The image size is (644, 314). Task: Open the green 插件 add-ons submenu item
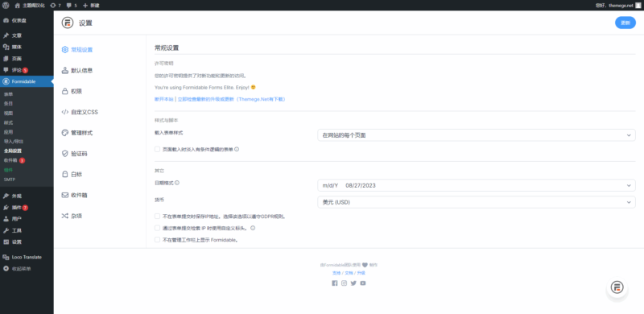tap(8, 170)
